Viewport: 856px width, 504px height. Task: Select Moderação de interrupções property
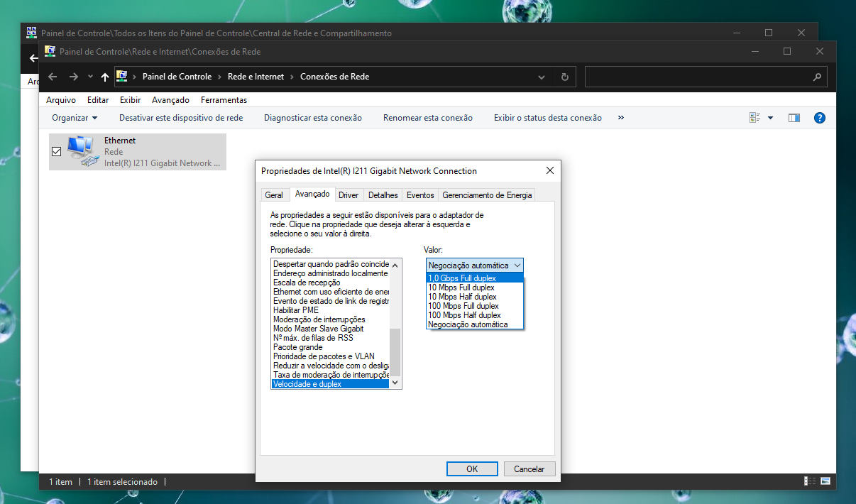point(331,319)
